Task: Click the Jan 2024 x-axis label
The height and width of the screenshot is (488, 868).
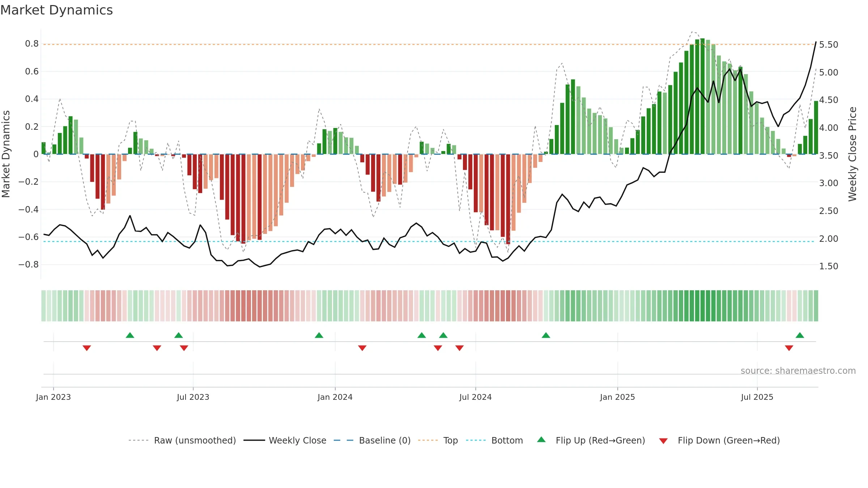Action: click(335, 397)
